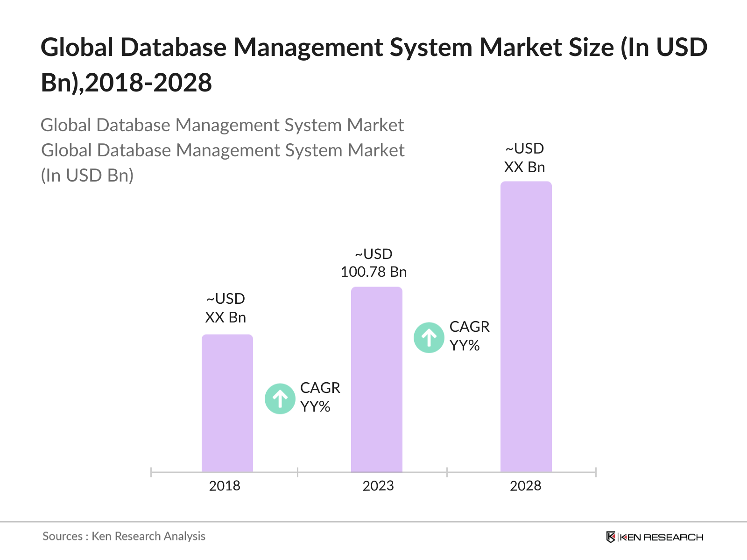The image size is (747, 560).
Task: Click the 2018 x-axis label
Action: [225, 486]
